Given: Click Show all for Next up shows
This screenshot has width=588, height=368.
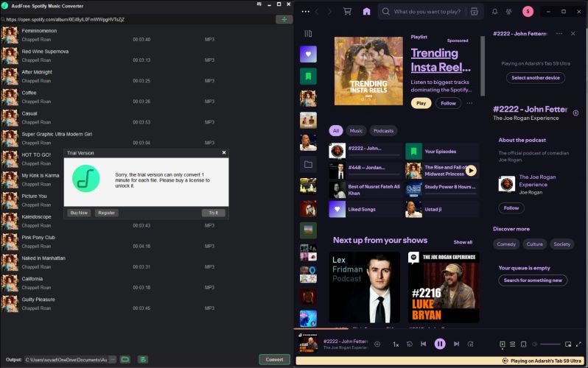Looking at the screenshot, I should pyautogui.click(x=463, y=242).
